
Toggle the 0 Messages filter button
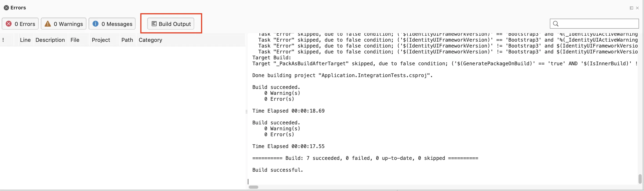(x=112, y=24)
